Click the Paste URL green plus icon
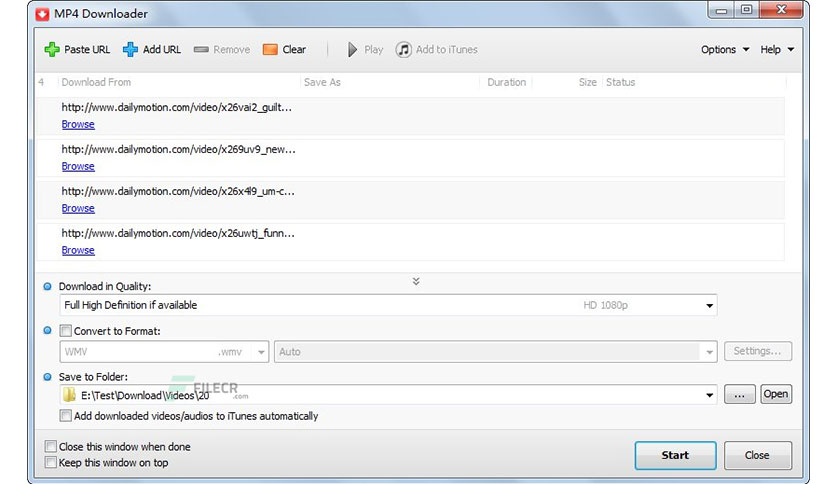 52,50
